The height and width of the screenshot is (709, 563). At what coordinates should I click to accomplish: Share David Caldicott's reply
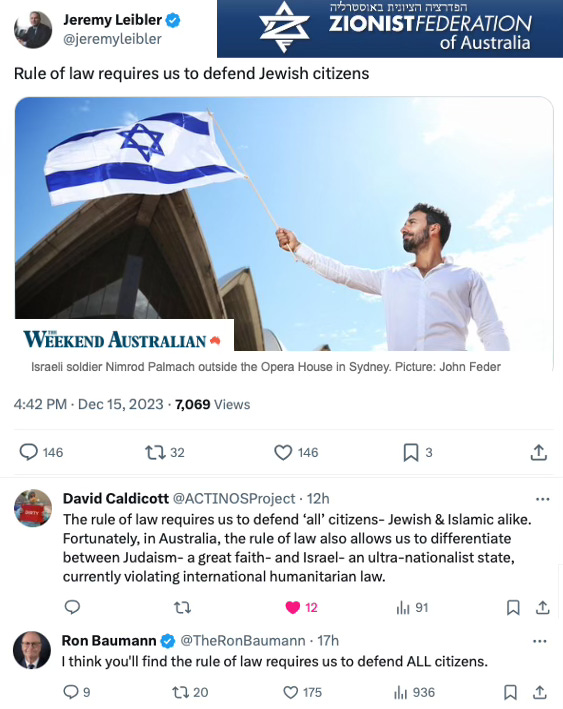click(x=543, y=607)
